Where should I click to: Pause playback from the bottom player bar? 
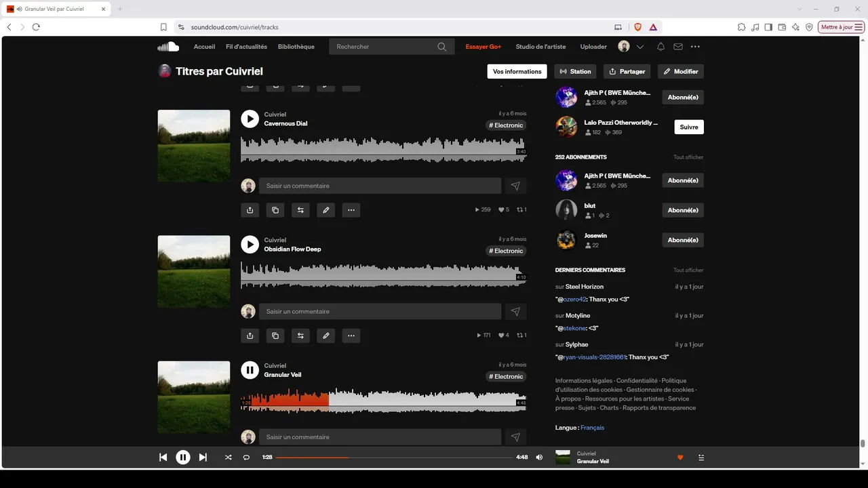[x=183, y=457]
